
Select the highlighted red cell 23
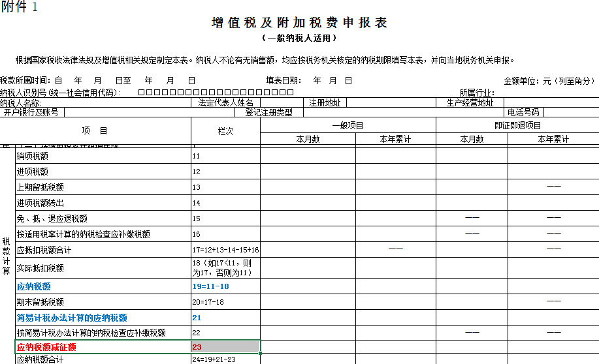(x=226, y=347)
